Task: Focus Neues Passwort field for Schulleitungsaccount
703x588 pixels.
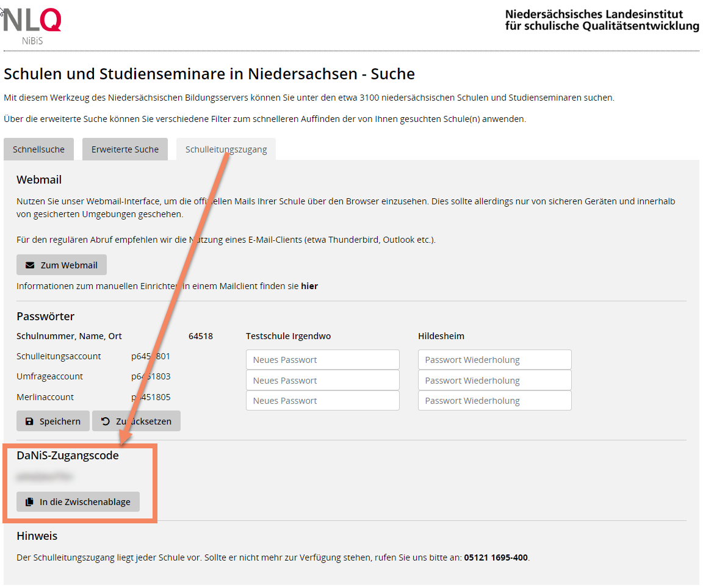Action: 322,360
